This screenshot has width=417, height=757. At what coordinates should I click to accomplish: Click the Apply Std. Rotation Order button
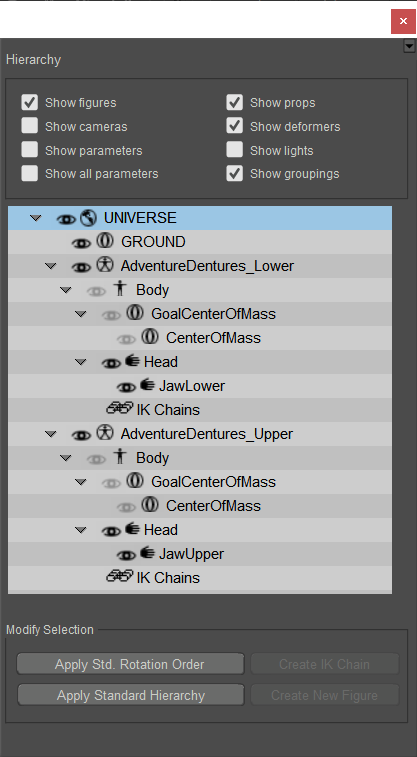click(x=130, y=664)
